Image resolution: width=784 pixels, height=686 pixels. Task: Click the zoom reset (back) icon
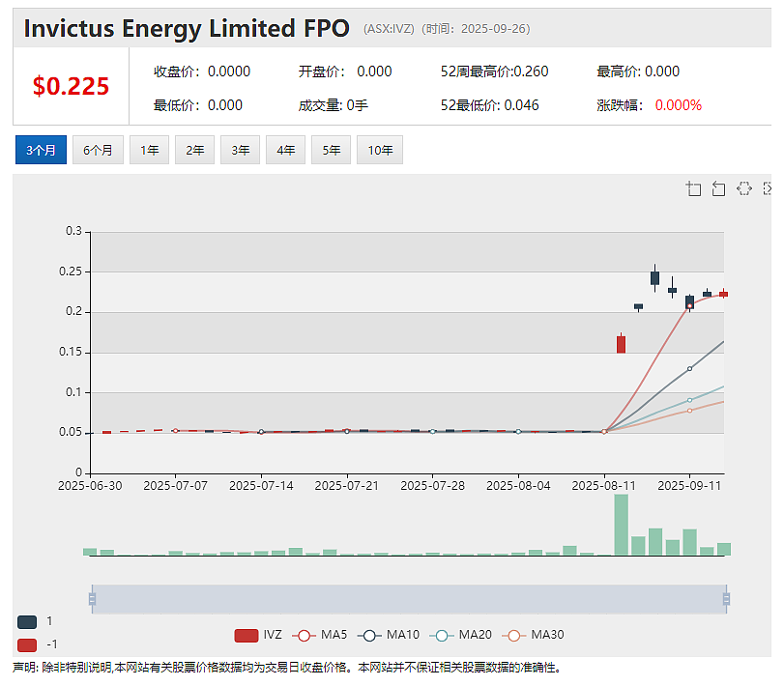pos(718,188)
